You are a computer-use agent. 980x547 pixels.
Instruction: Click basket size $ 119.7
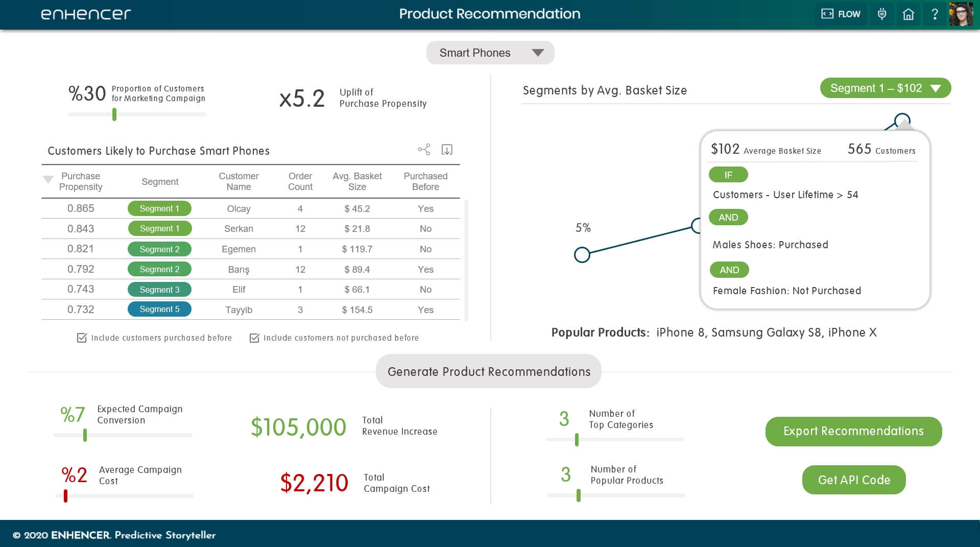click(357, 249)
